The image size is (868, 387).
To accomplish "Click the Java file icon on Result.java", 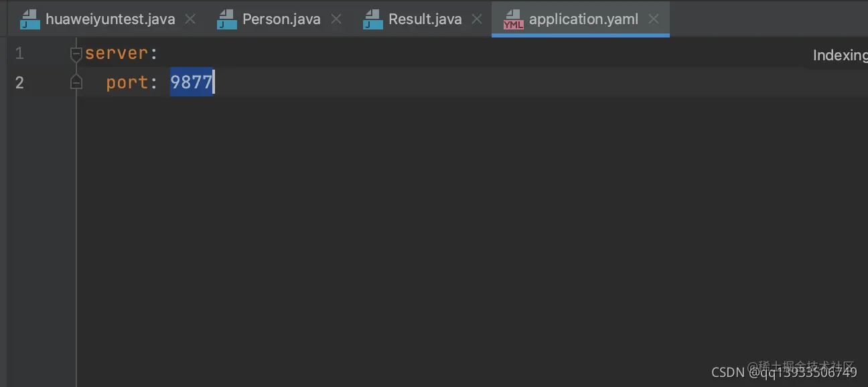I will 373,19.
